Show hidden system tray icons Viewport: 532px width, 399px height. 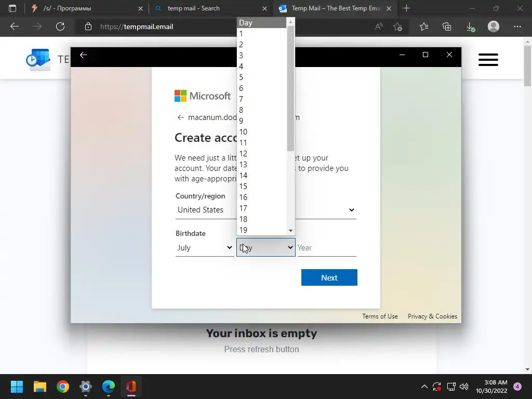pyautogui.click(x=424, y=387)
